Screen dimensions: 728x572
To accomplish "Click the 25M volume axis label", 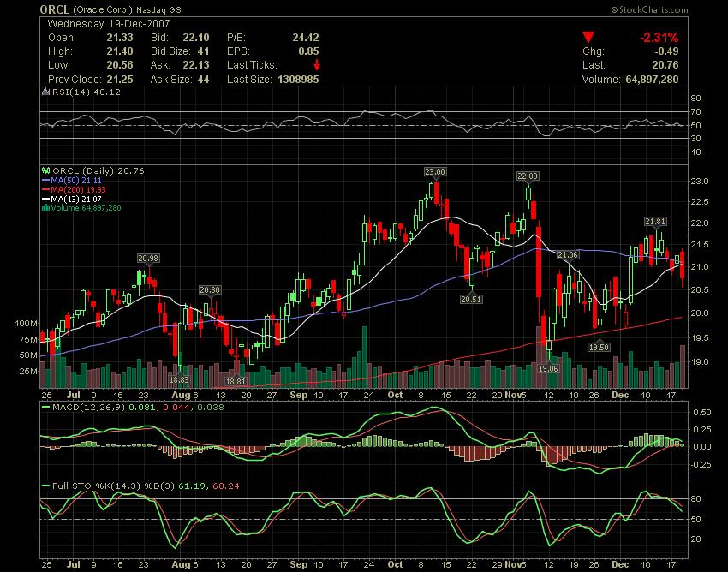I will [x=28, y=372].
